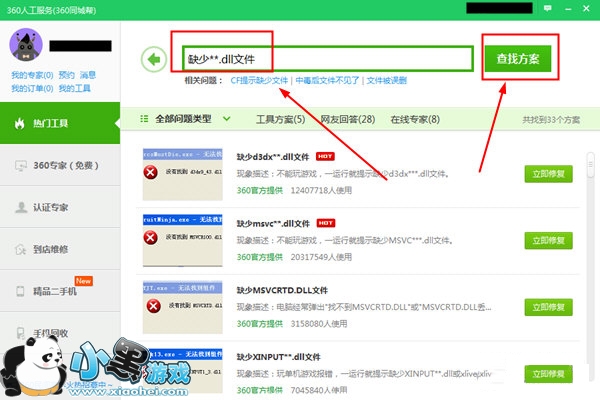The image size is (600, 400).
Task: Open the feedback message icon in title bar
Action: point(548,8)
